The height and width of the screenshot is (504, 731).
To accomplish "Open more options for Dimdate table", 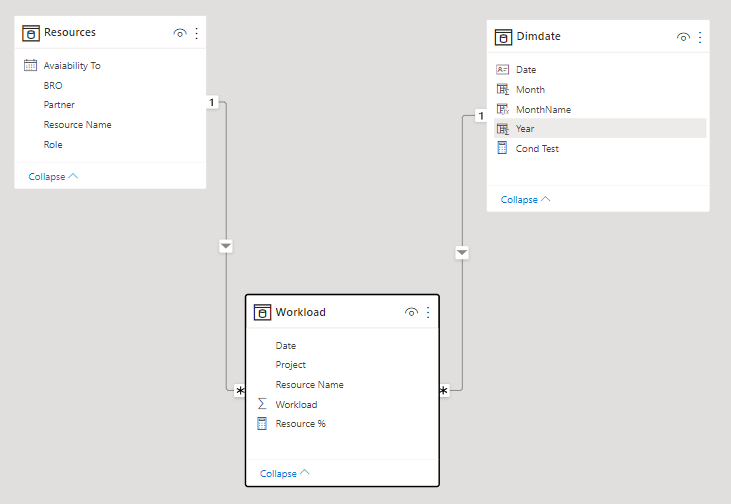I will [700, 37].
